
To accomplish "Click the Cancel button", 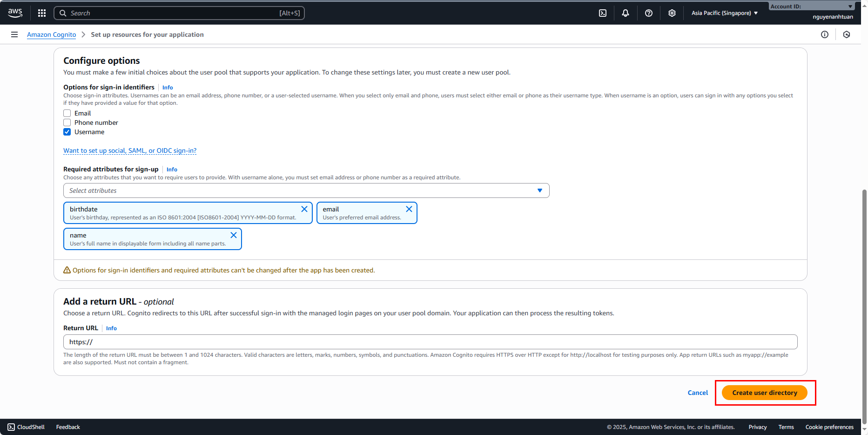I will click(698, 393).
